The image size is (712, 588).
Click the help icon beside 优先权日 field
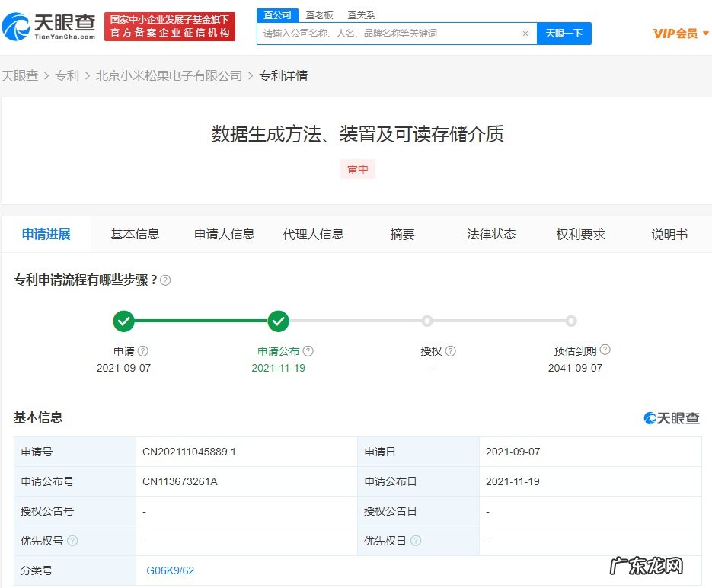tap(416, 541)
